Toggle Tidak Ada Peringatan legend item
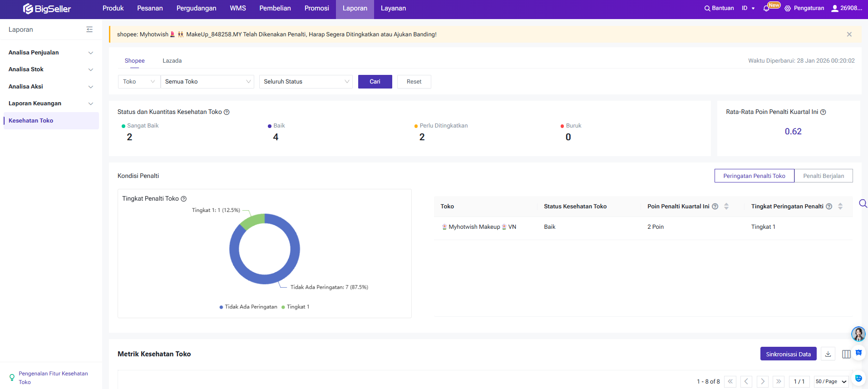 248,307
